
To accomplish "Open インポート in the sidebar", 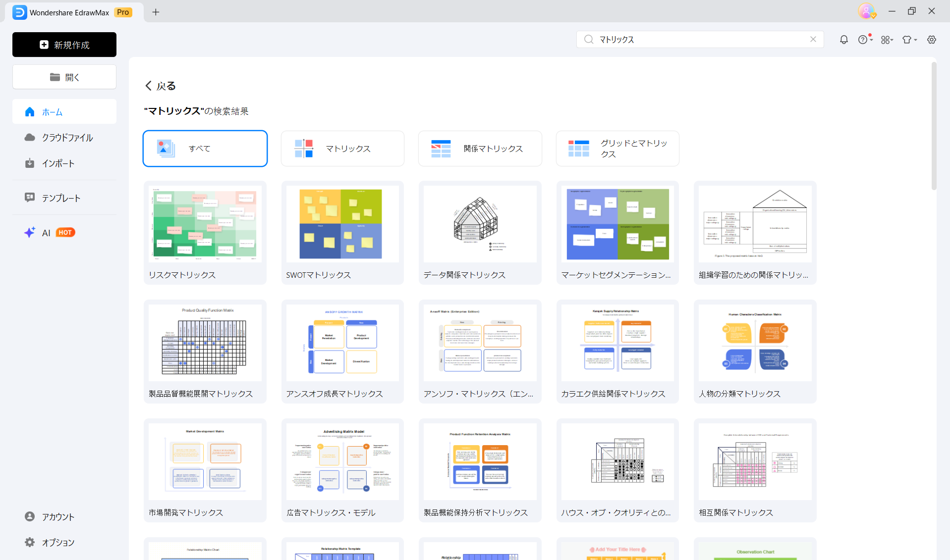I will click(x=64, y=163).
